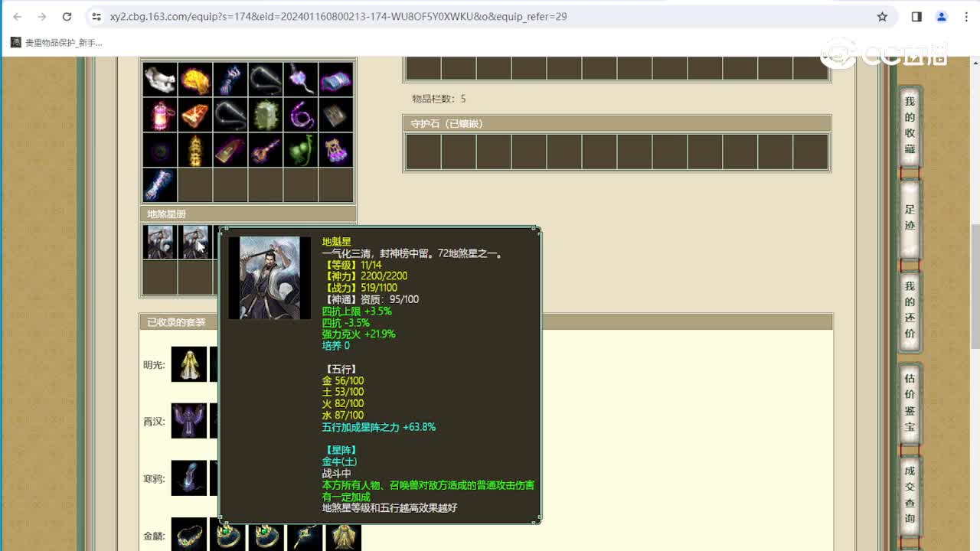Viewport: 980px width, 551px height.
Task: Select the glowing blue book item
Action: 336,79
